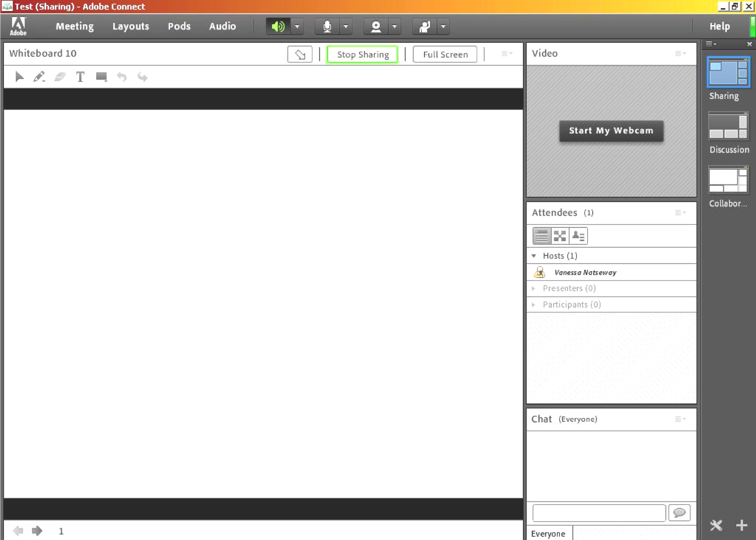Viewport: 756px width, 540px height.
Task: Add a new layout with plus icon
Action: click(742, 525)
